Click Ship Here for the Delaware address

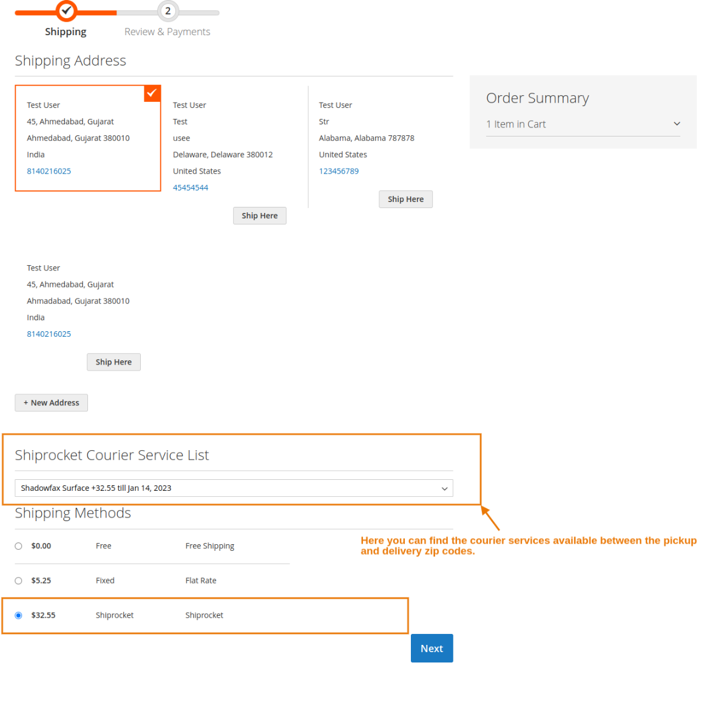(259, 215)
